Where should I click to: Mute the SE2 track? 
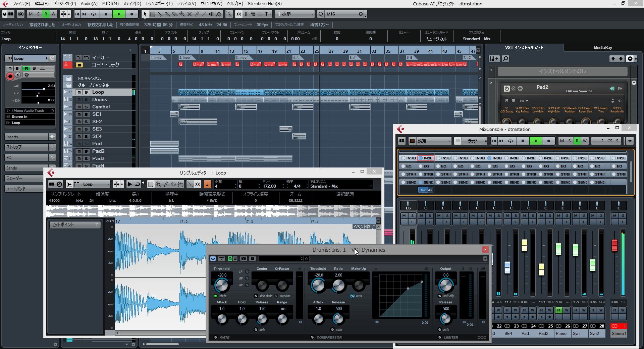pyautogui.click(x=79, y=122)
